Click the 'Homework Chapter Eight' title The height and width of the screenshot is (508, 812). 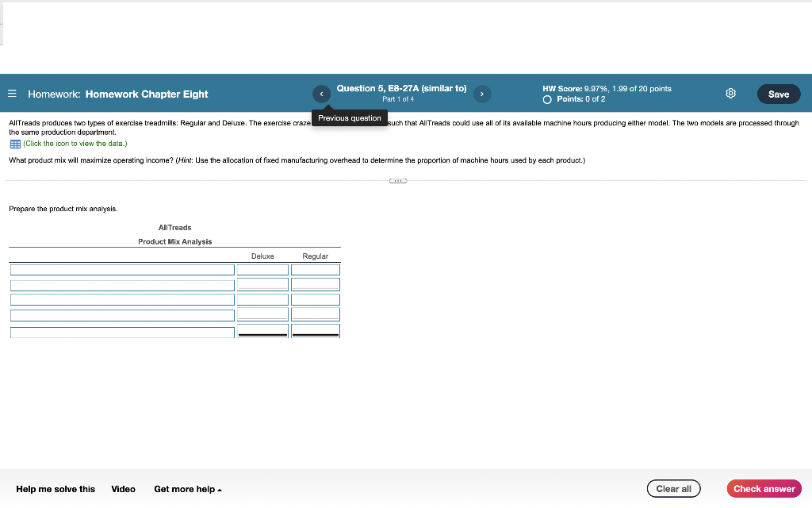(x=147, y=94)
